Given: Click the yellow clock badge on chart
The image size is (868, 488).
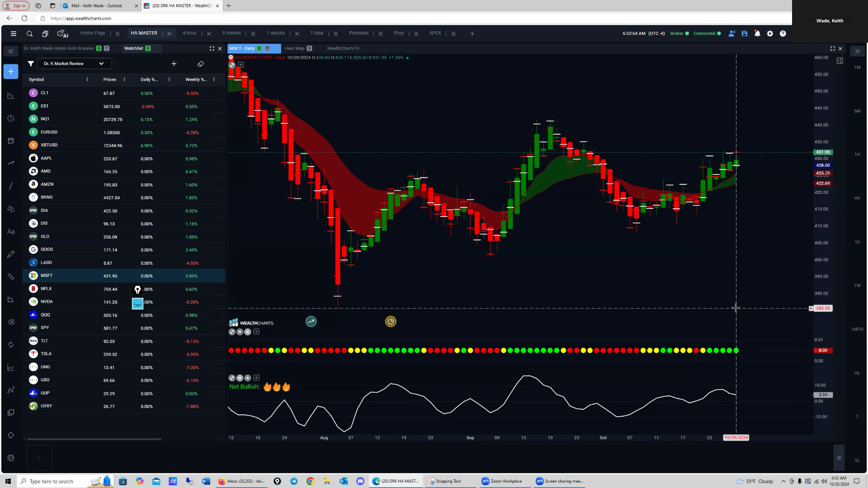Looking at the screenshot, I should [391, 322].
